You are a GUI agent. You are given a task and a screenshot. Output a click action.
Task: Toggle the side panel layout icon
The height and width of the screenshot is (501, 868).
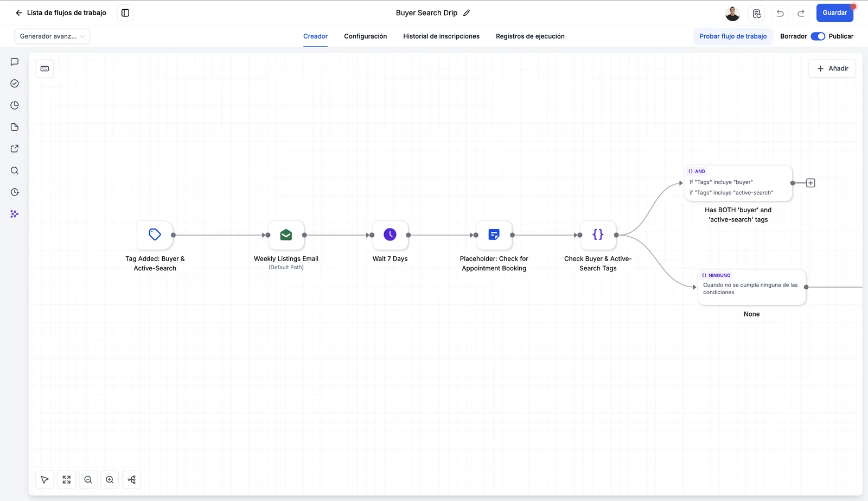tap(125, 12)
